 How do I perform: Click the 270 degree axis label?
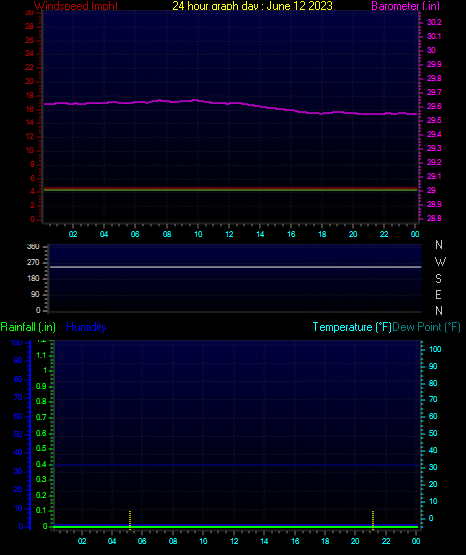click(x=33, y=262)
